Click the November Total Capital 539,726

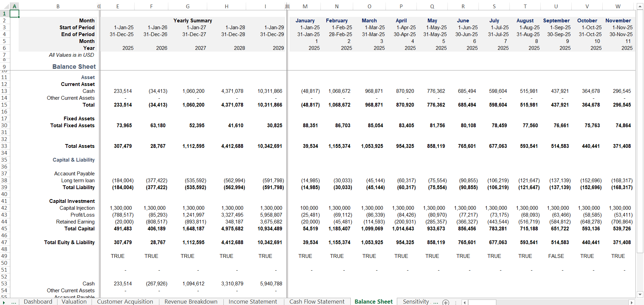tap(622, 229)
